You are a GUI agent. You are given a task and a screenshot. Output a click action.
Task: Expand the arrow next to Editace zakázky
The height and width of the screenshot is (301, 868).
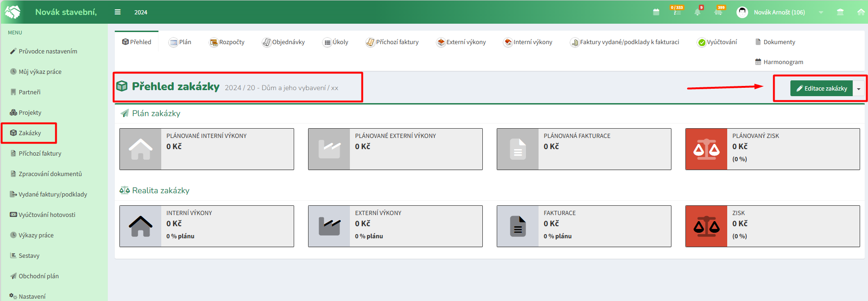(x=859, y=88)
